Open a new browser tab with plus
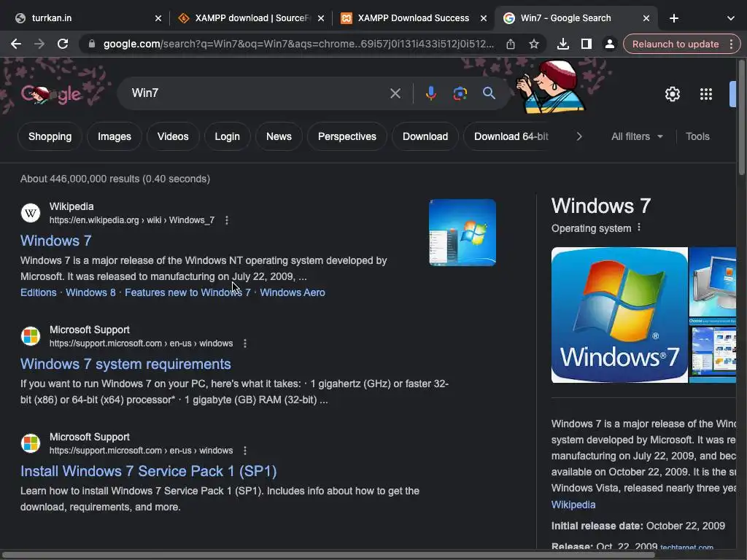 click(673, 18)
